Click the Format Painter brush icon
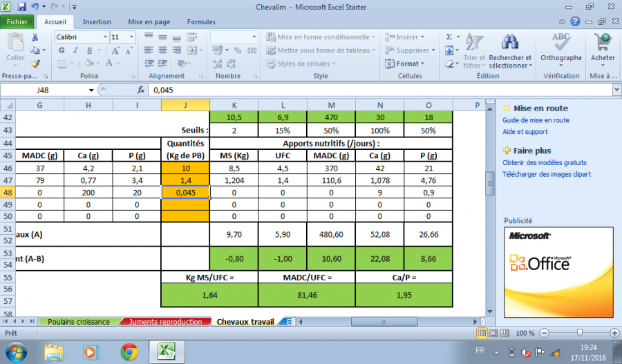The height and width of the screenshot is (364, 622). click(x=35, y=64)
